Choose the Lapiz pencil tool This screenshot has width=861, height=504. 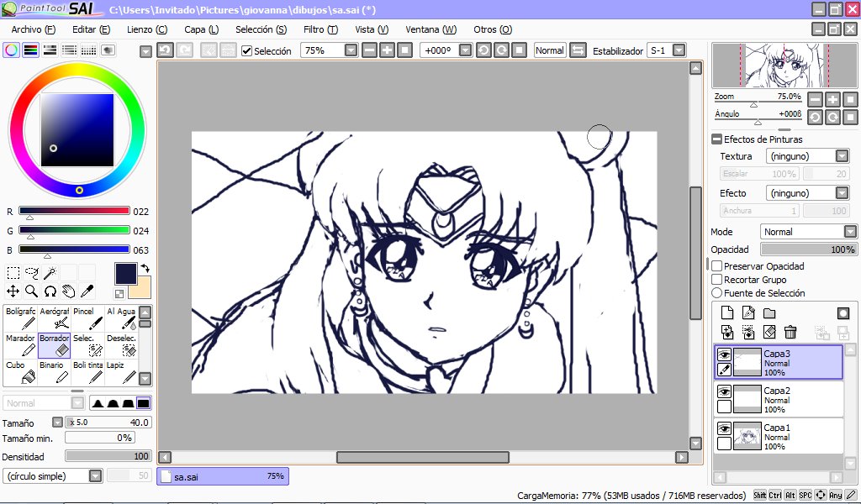tap(121, 372)
